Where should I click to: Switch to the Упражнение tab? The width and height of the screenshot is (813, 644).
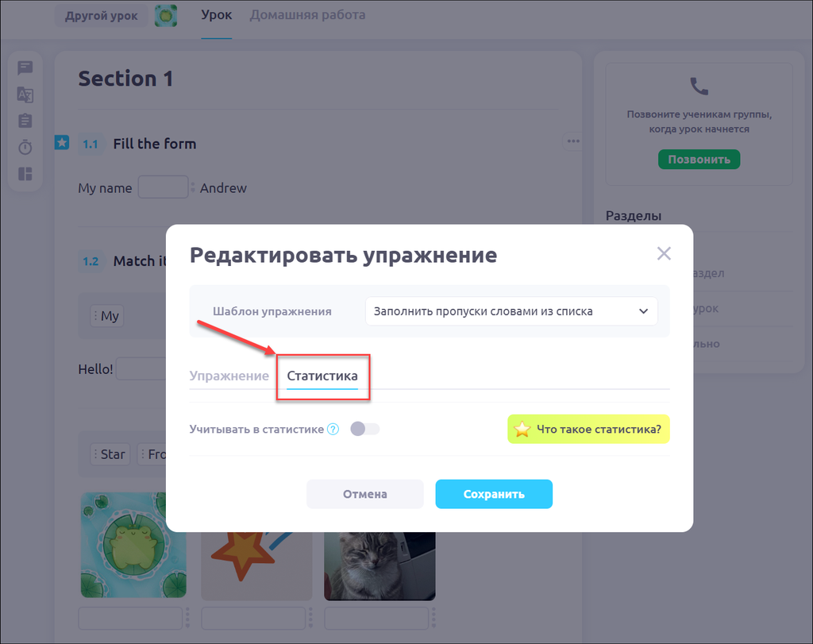pos(229,376)
